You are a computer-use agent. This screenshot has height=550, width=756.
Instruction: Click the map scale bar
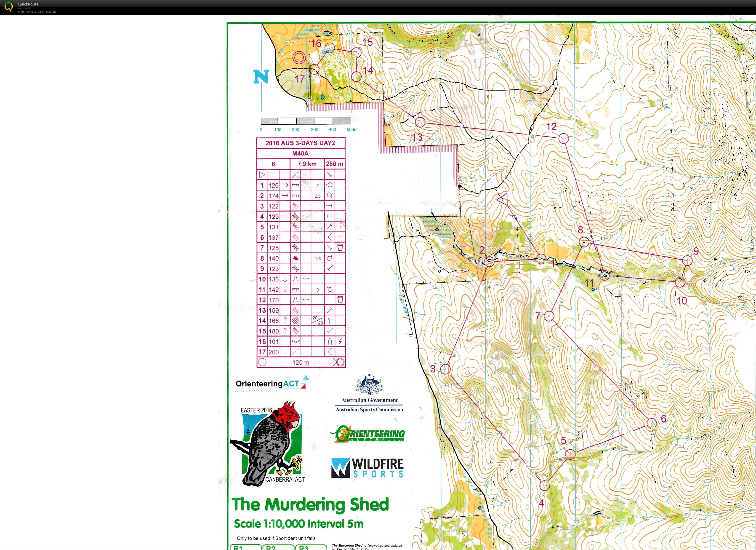(306, 121)
